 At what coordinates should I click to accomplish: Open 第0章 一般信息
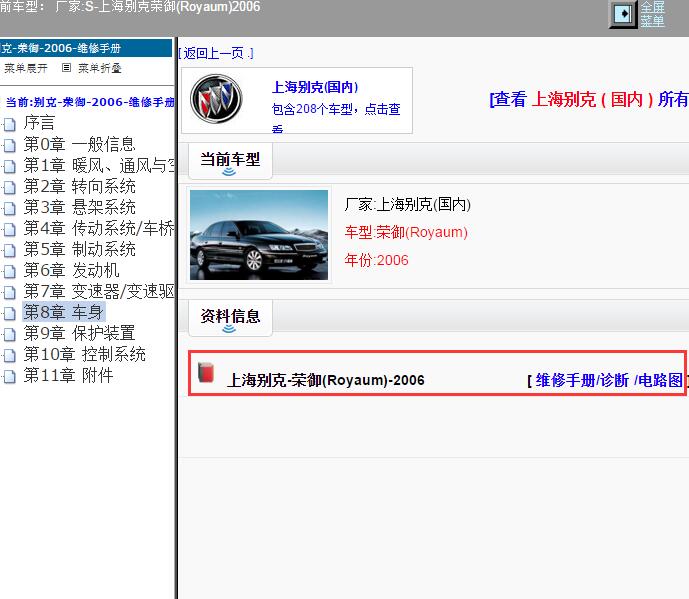pos(80,144)
